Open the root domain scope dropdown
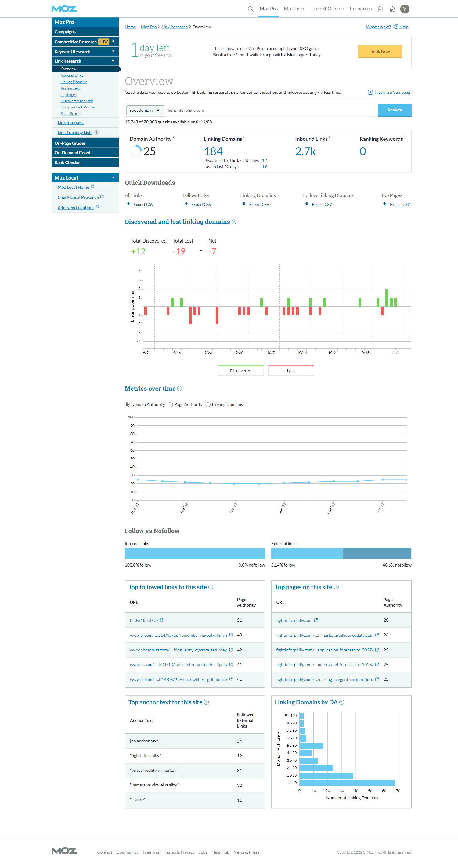 click(x=145, y=110)
